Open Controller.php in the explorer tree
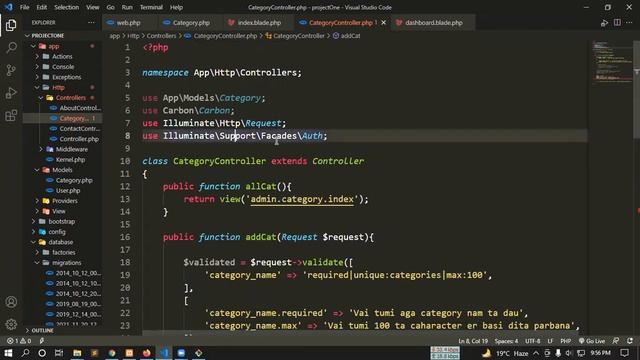 [79, 139]
